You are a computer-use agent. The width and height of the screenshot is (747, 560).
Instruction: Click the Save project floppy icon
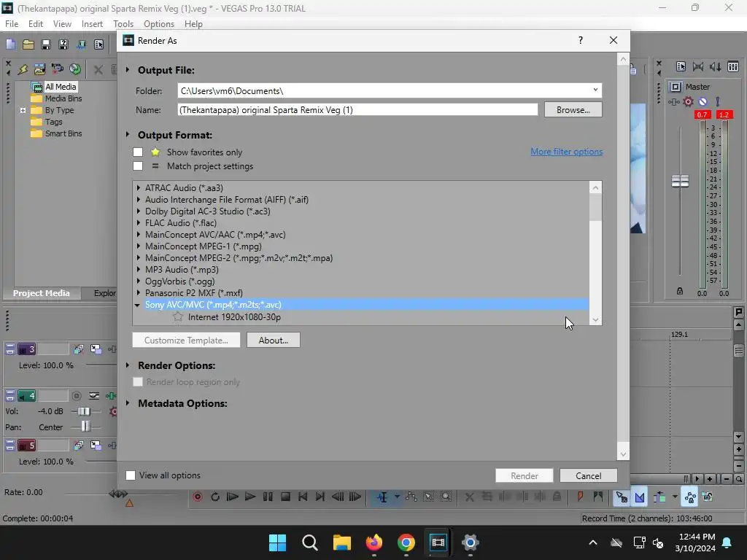click(46, 44)
